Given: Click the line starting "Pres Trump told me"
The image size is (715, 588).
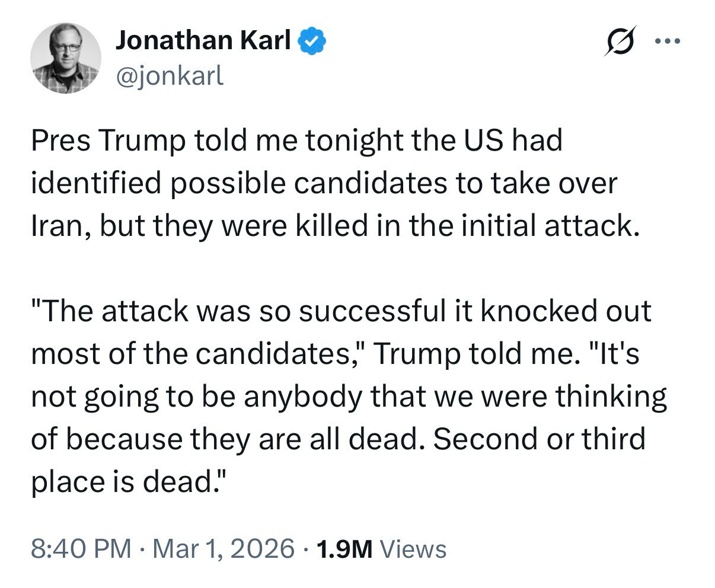Looking at the screenshot, I should [296, 142].
